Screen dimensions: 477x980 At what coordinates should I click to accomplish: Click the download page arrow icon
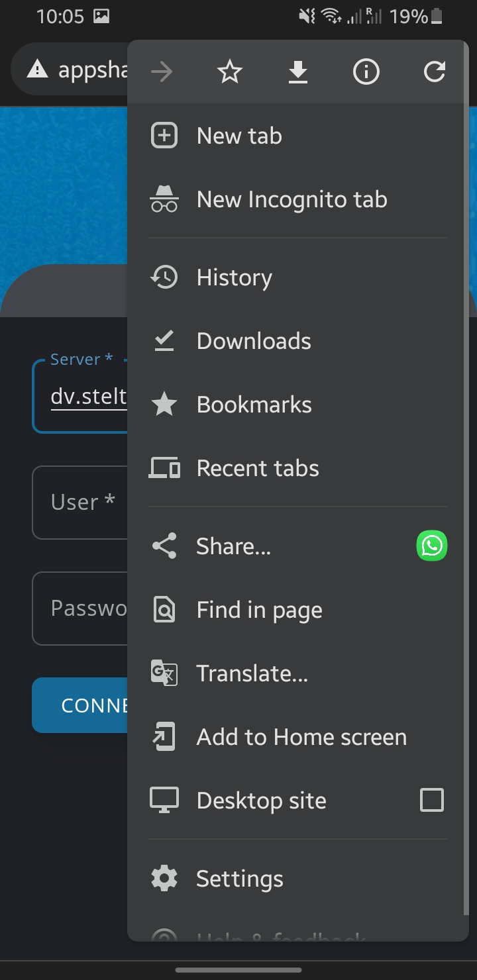click(298, 72)
